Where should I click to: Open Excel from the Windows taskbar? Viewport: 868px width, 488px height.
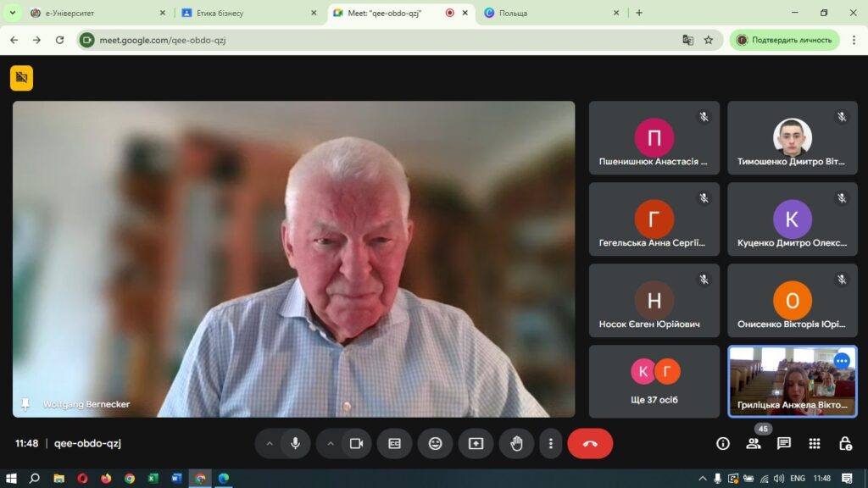coord(153,478)
